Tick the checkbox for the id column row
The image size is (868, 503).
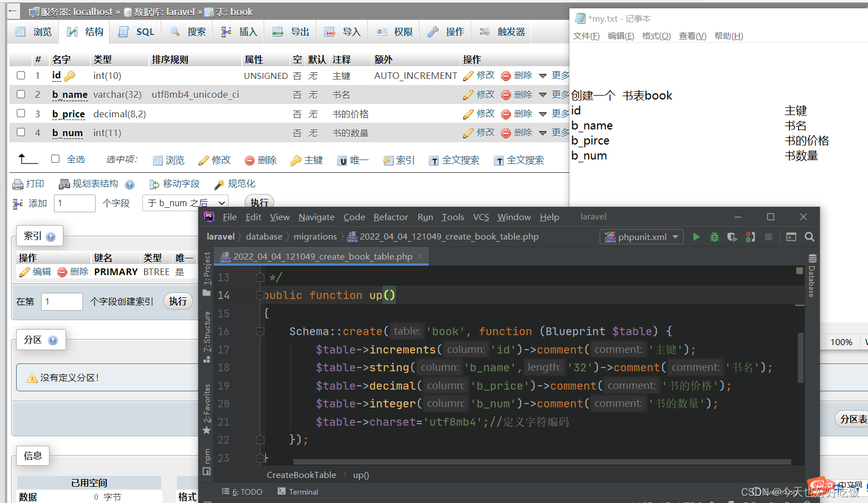coord(21,76)
